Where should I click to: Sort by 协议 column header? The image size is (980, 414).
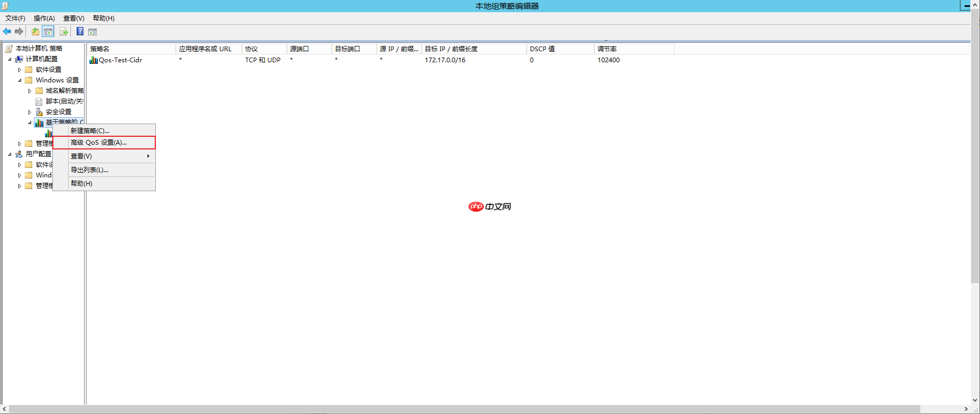pyautogui.click(x=265, y=49)
